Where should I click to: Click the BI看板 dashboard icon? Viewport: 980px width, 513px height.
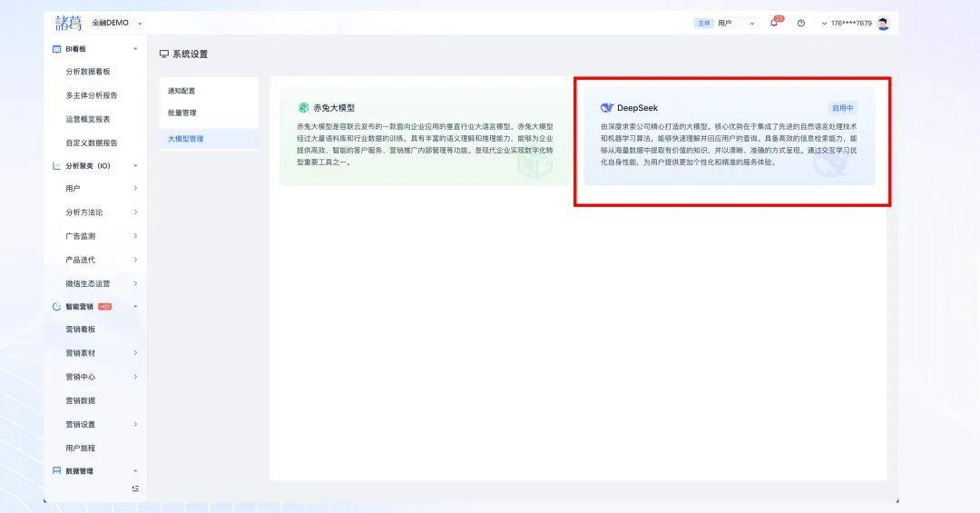click(x=57, y=49)
